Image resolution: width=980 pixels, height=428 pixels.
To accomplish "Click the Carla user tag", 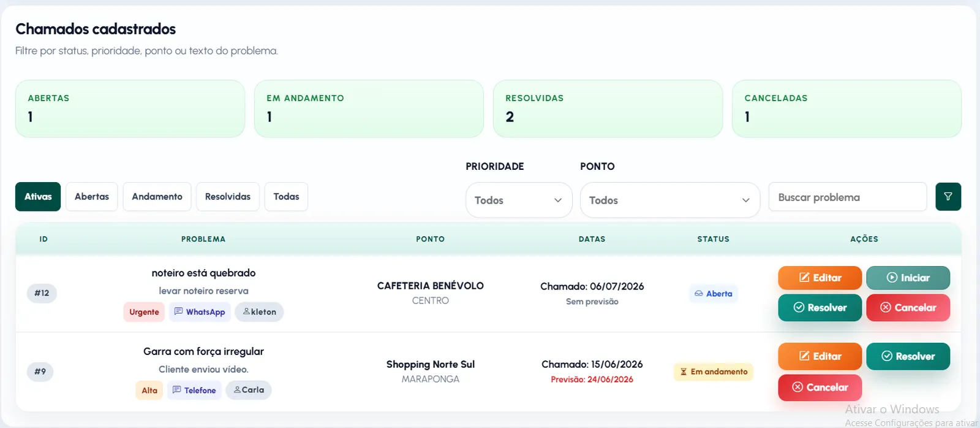I will [249, 390].
